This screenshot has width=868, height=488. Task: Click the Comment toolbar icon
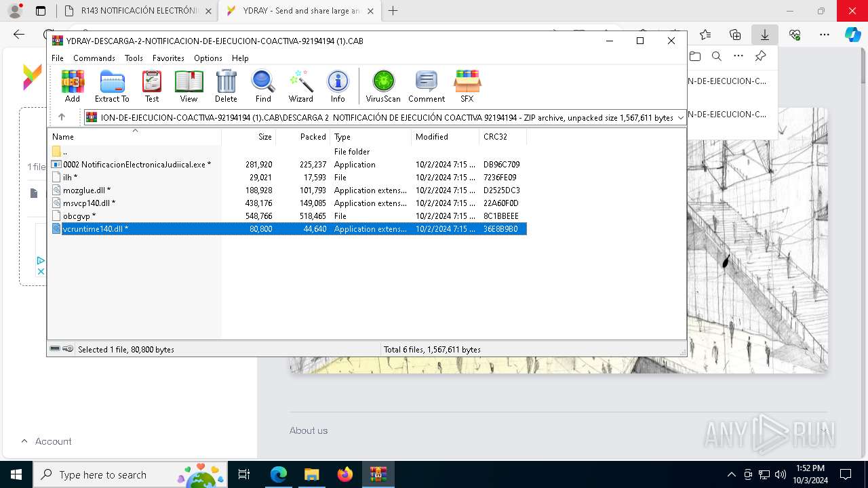pyautogui.click(x=427, y=86)
